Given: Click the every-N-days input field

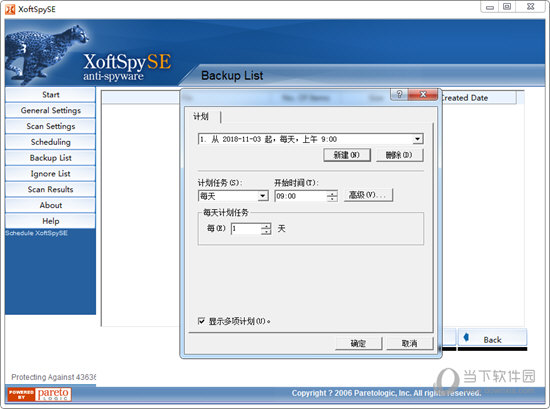Looking at the screenshot, I should [246, 229].
